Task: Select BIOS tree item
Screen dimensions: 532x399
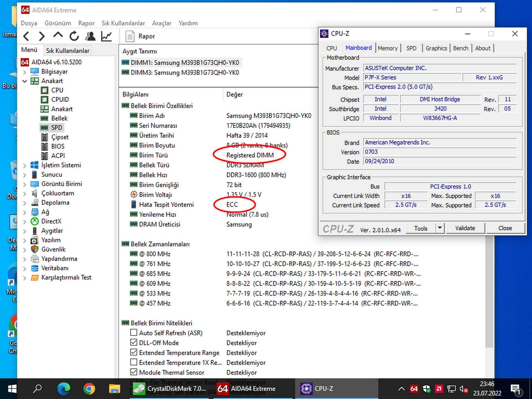Action: (x=58, y=146)
